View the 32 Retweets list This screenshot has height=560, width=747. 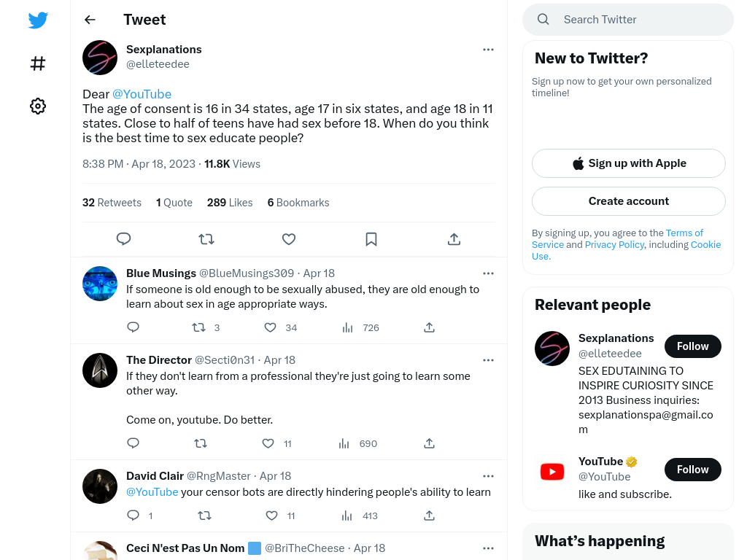tap(112, 203)
